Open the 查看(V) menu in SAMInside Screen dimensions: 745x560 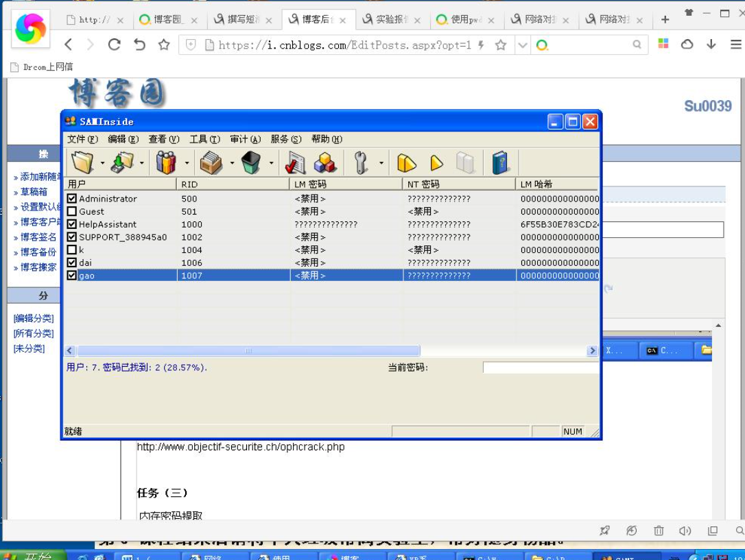[164, 139]
